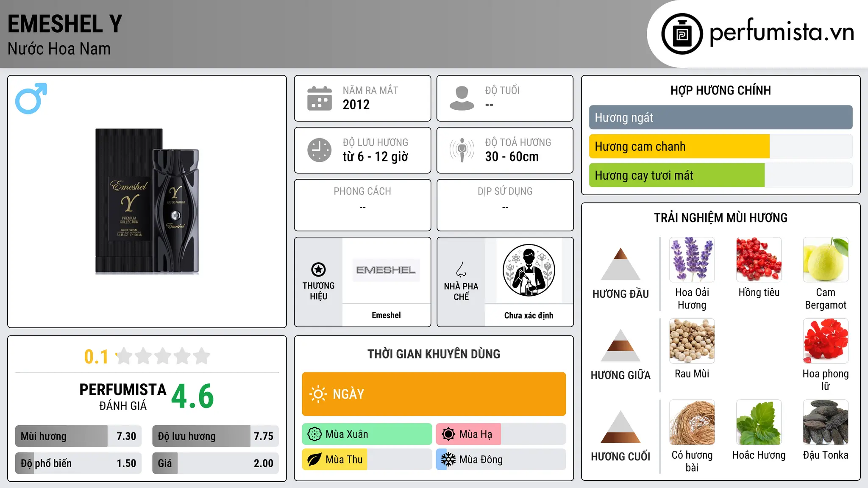Select the Hồng tiêu pink pepper image

759,260
